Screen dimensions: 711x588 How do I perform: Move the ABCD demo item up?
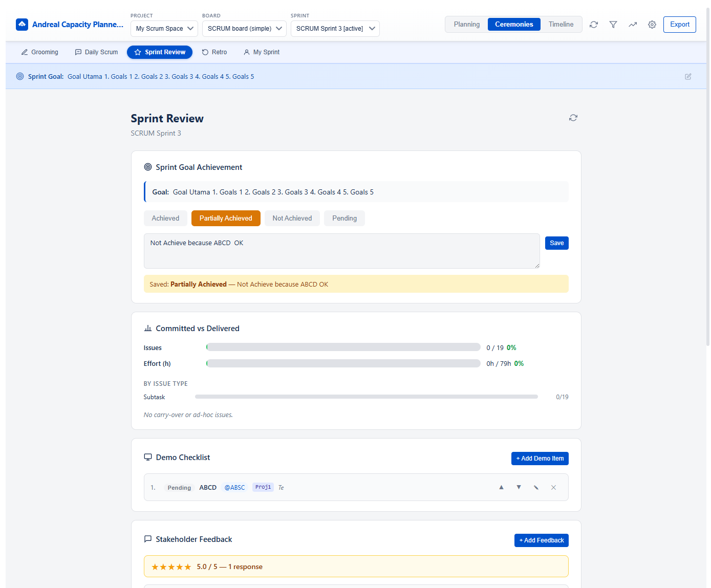501,487
